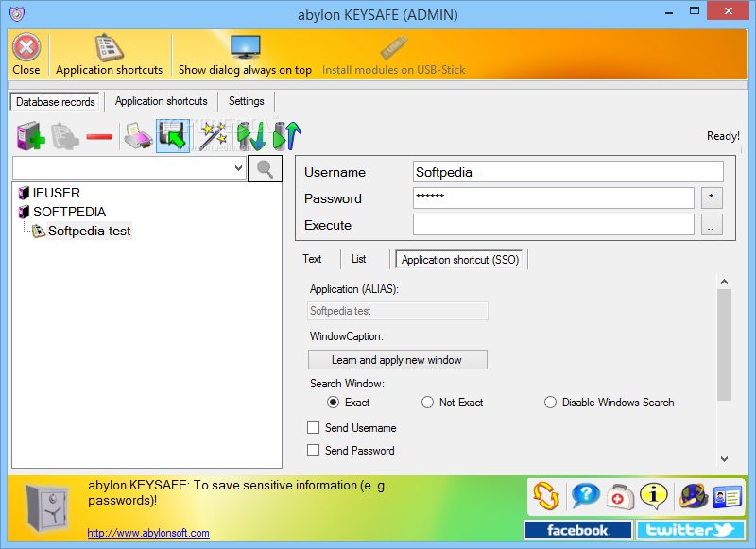This screenshot has height=549, width=756.
Task: Click the 'Ready!' status text
Action: (x=723, y=136)
